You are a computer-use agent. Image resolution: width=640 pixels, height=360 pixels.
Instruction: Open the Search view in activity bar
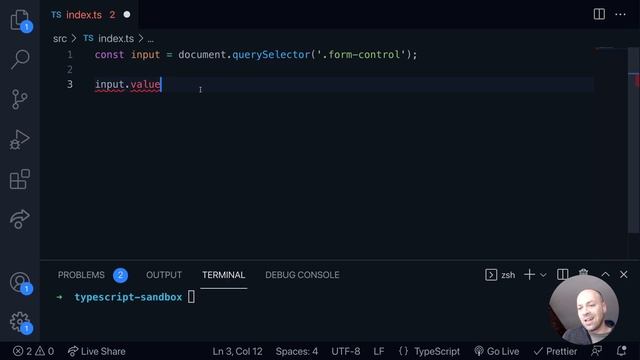pos(20,59)
